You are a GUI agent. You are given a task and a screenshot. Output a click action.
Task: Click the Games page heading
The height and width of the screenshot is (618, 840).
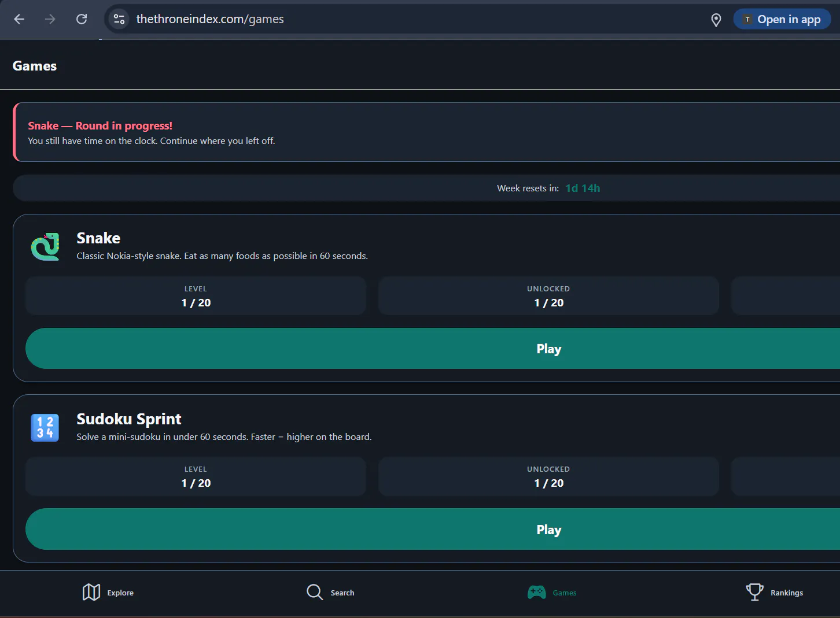pyautogui.click(x=35, y=66)
